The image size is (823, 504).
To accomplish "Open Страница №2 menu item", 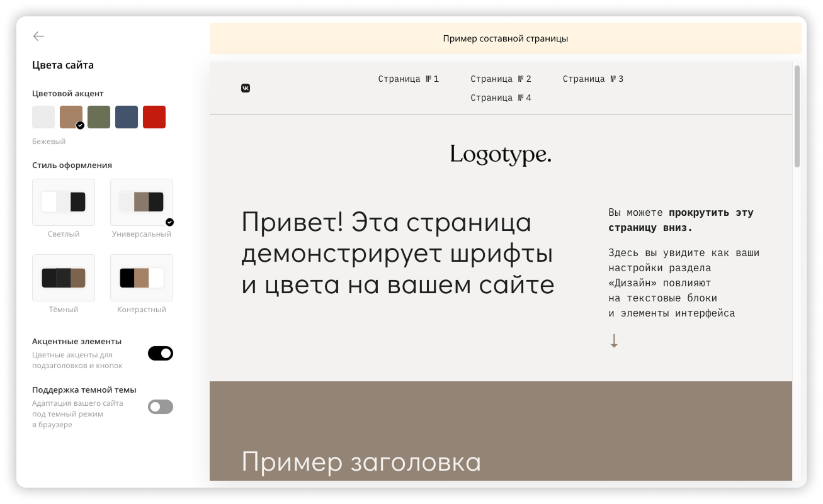I will [501, 79].
